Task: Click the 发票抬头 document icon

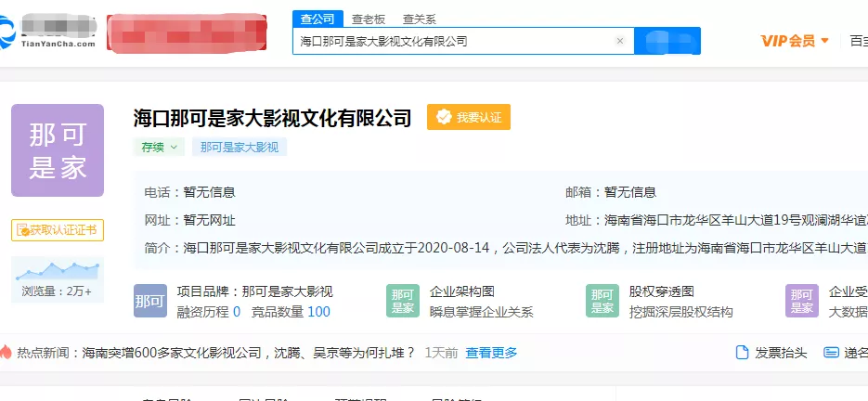Action: point(742,352)
